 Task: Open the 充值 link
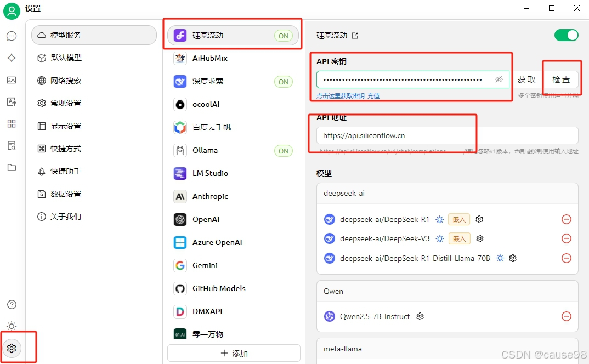coord(373,96)
